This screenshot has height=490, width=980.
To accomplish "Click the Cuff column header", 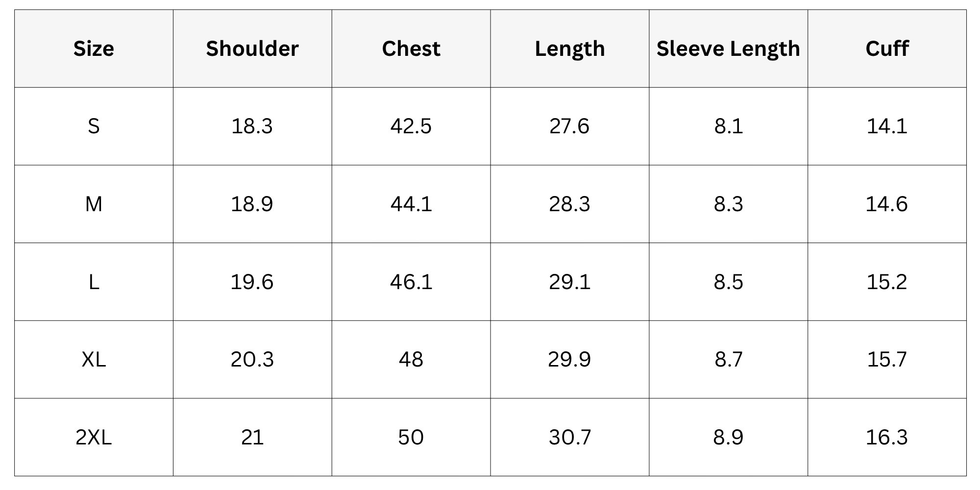I will coord(887,49).
